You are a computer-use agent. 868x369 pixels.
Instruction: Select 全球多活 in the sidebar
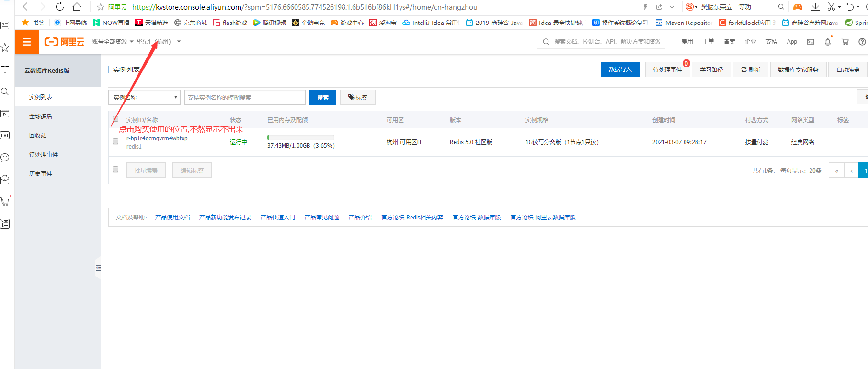pyautogui.click(x=41, y=116)
